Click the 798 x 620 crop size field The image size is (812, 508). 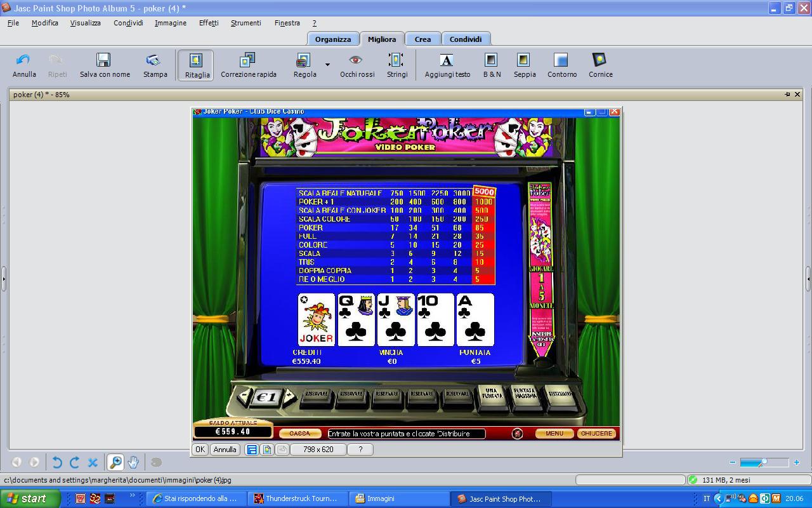pos(318,450)
